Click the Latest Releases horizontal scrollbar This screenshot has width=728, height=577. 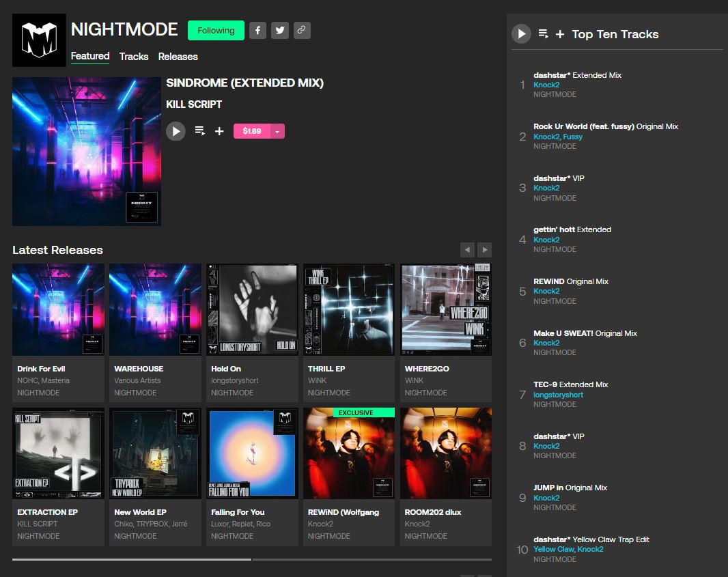tap(252, 560)
